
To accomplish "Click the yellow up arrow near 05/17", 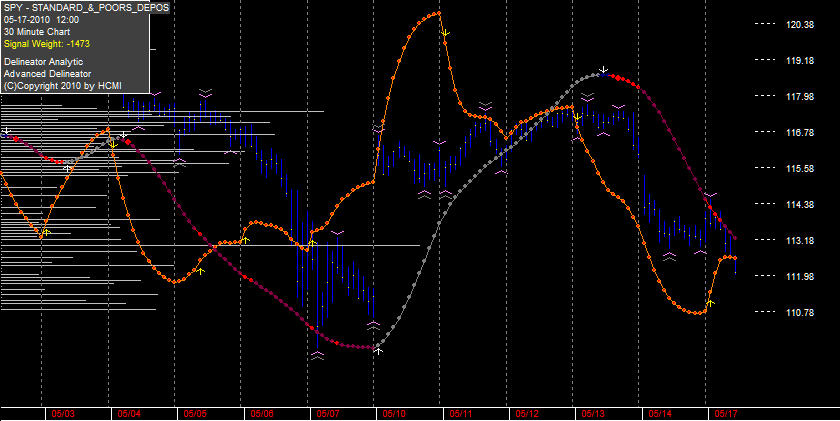I will [x=710, y=303].
